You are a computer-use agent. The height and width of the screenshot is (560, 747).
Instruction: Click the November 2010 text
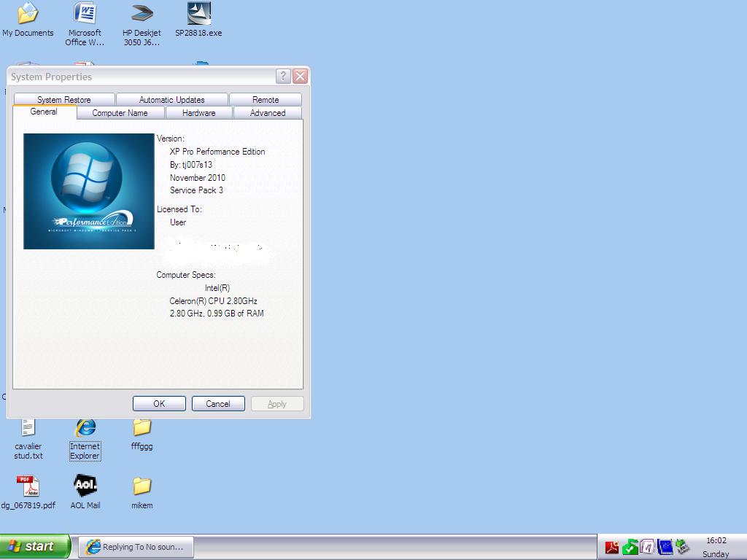(198, 178)
